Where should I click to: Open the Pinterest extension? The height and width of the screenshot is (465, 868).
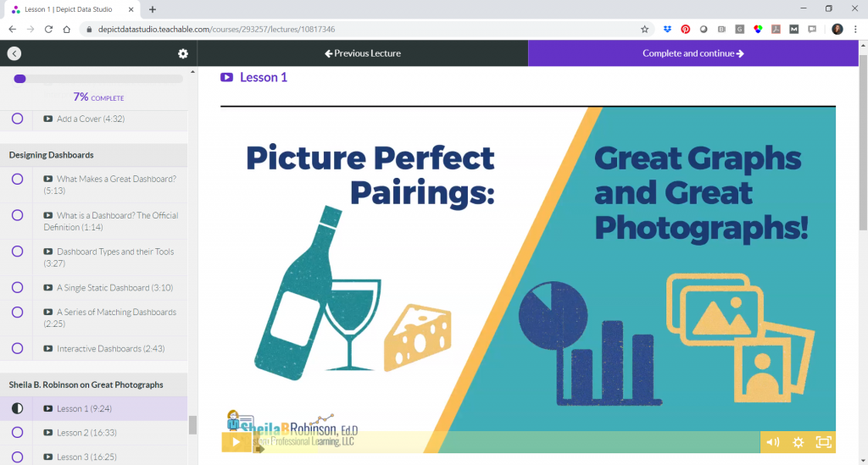click(x=685, y=30)
